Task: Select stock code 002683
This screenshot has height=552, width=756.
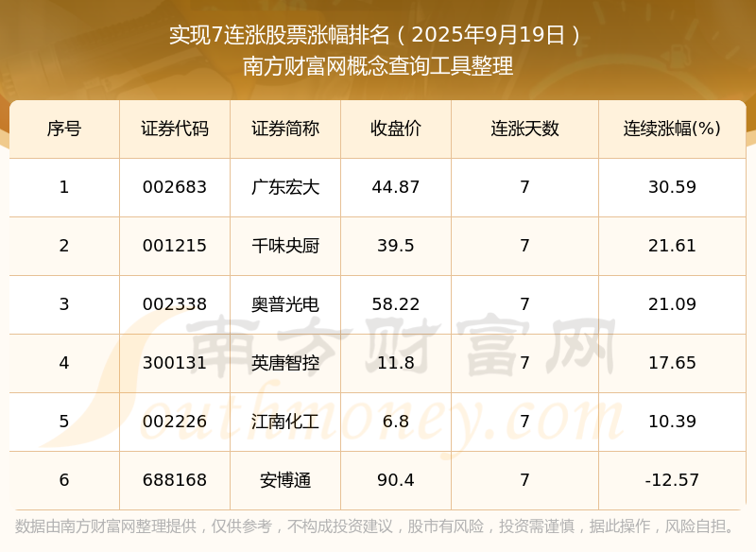Action: [x=175, y=187]
